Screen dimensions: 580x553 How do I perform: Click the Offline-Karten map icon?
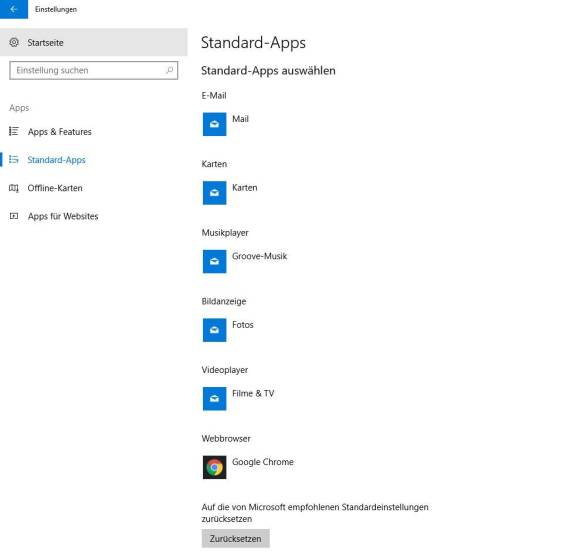tap(14, 188)
